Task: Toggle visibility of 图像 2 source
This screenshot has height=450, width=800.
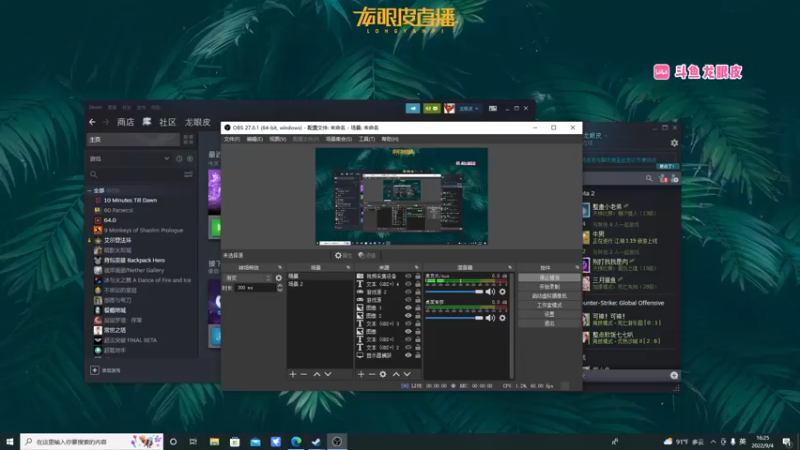Action: pyautogui.click(x=408, y=316)
